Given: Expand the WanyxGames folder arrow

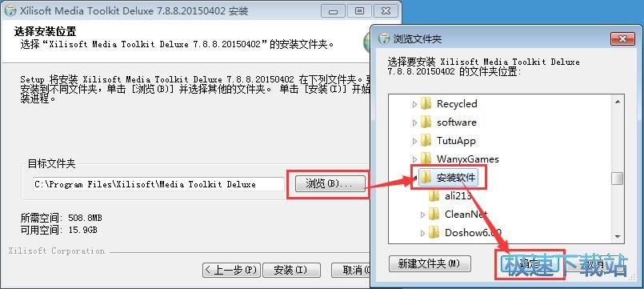Looking at the screenshot, I should click(x=414, y=159).
